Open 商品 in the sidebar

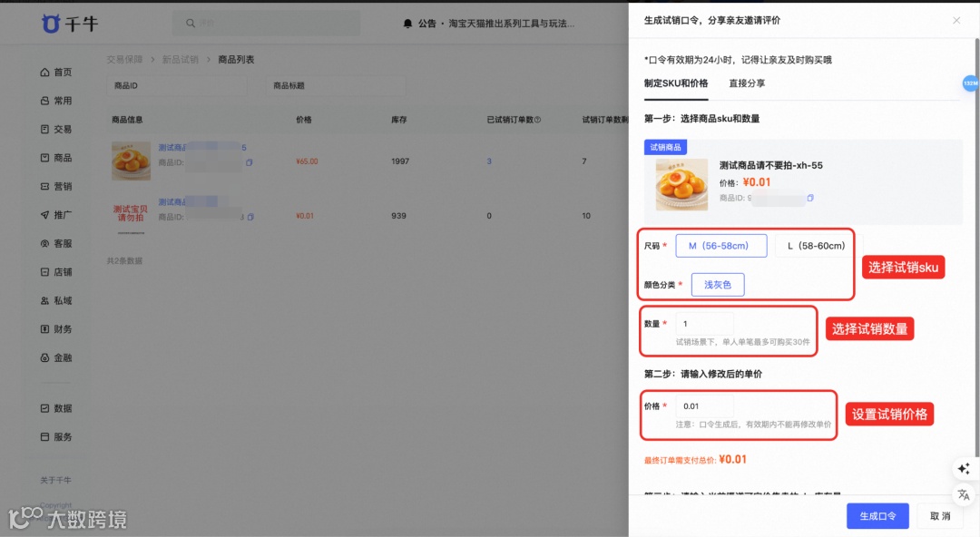56,158
